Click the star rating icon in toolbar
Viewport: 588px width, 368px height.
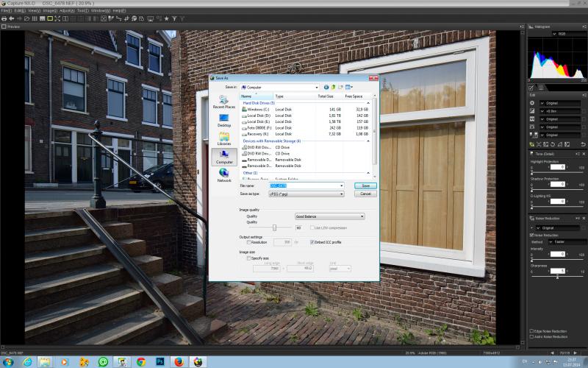pos(167,18)
